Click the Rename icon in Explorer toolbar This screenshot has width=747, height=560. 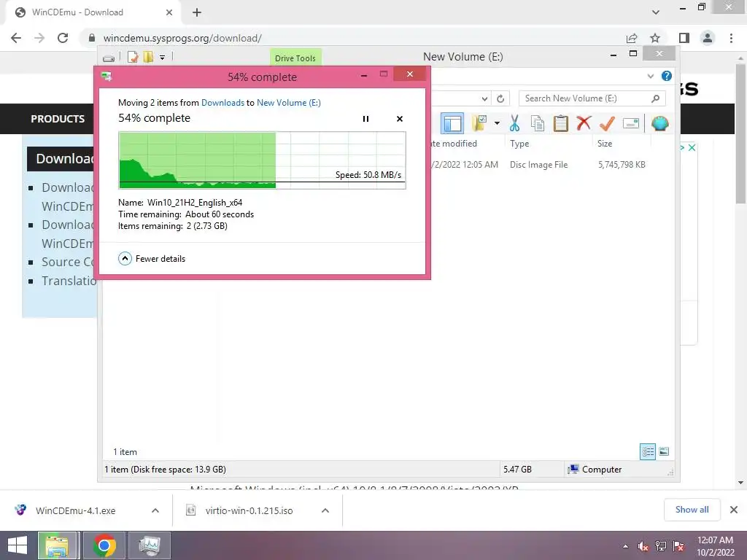pyautogui.click(x=631, y=123)
